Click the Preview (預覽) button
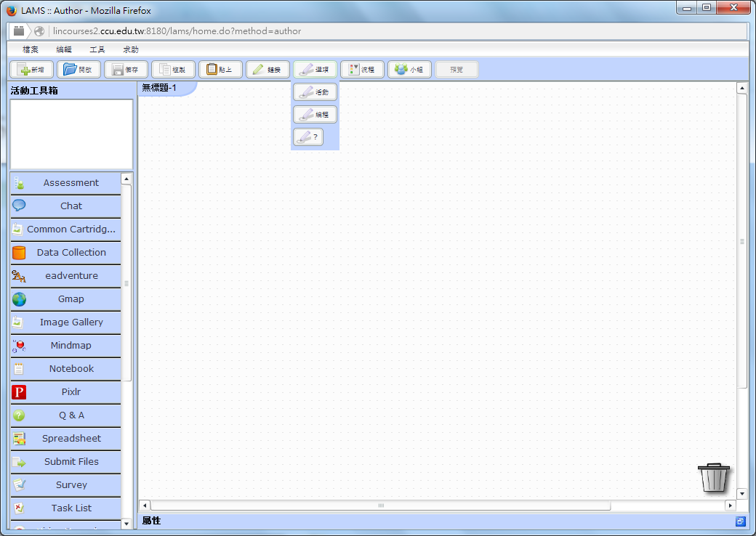This screenshot has width=756, height=536. [x=457, y=70]
